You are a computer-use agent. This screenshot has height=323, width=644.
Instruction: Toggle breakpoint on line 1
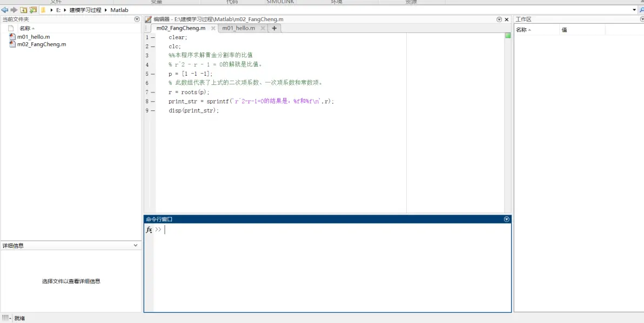coord(153,37)
